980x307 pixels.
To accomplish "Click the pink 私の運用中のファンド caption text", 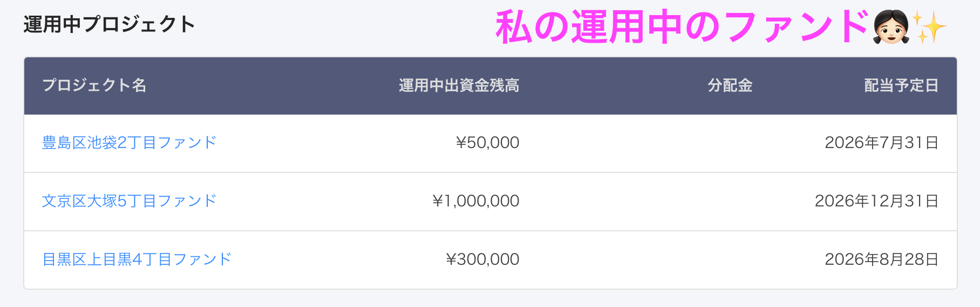I will coord(682,27).
